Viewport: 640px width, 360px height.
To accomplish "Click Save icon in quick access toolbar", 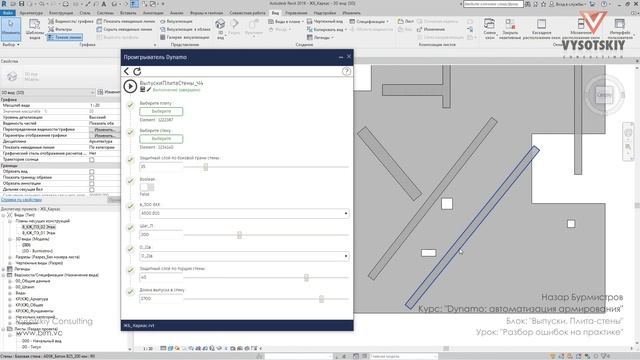I will pyautogui.click(x=21, y=4).
